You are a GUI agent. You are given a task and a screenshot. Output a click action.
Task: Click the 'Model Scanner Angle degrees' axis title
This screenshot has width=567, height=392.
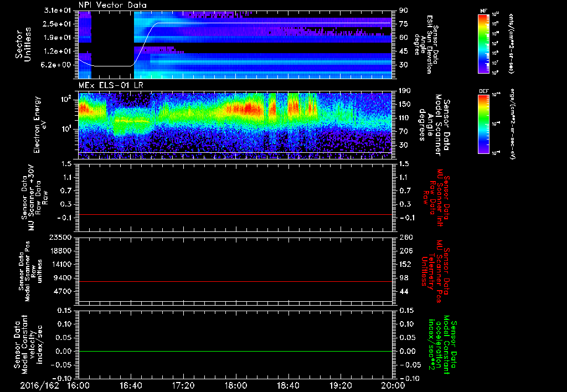tap(434, 125)
